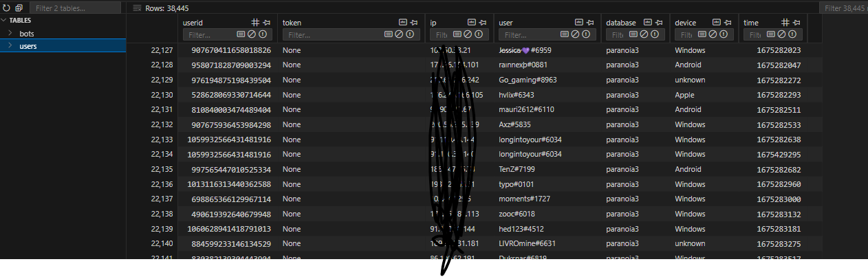Click the collapse-all icon next to refresh
868x277 pixels.
19,8
